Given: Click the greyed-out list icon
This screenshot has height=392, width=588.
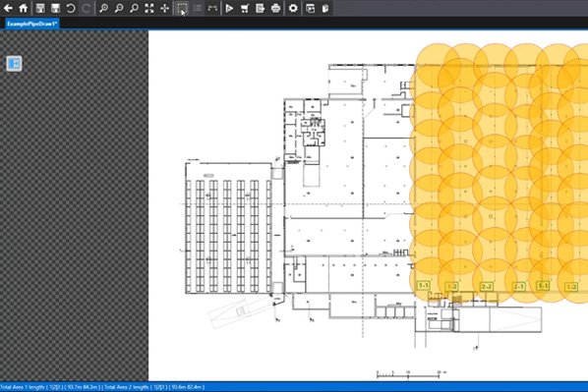Looking at the screenshot, I should point(198,8).
